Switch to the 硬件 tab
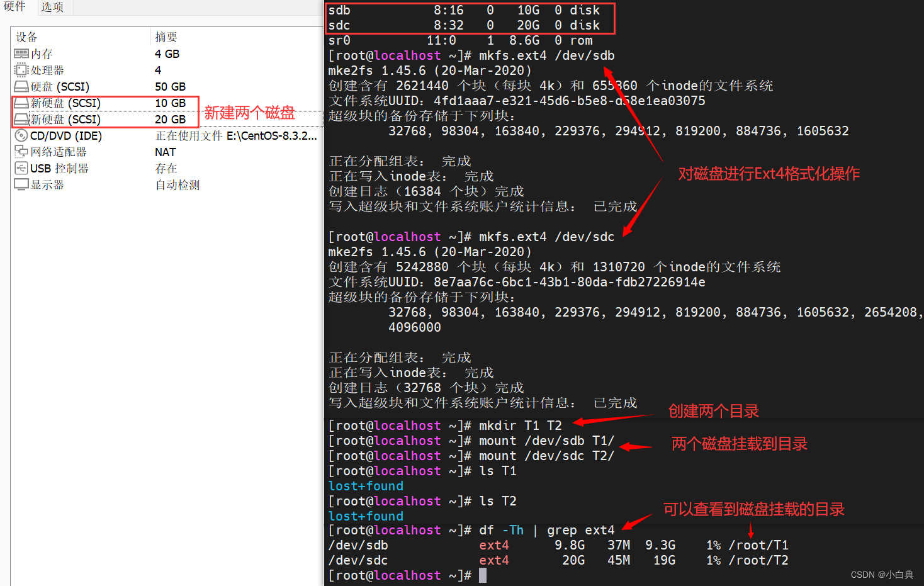924x586 pixels. 15,6
